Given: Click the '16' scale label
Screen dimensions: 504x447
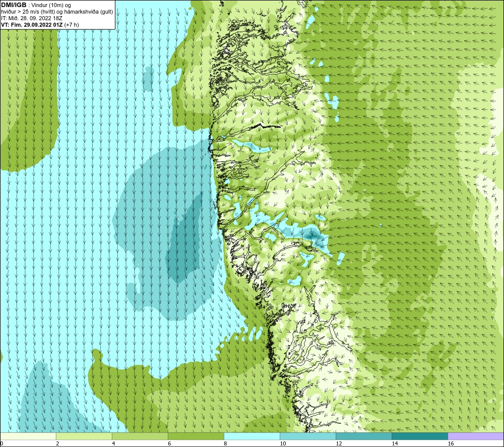Looking at the screenshot, I should click(x=451, y=443).
